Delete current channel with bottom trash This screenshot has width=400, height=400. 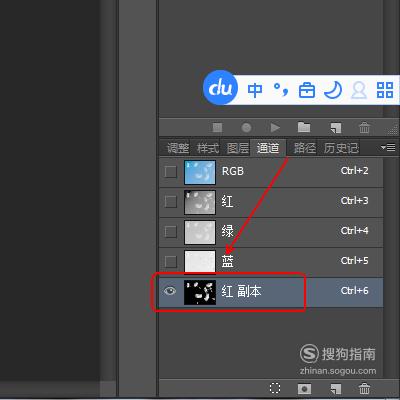pos(364,389)
